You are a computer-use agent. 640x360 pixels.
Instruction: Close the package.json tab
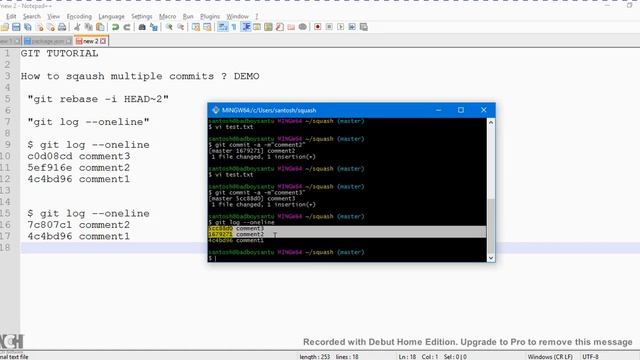69,41
